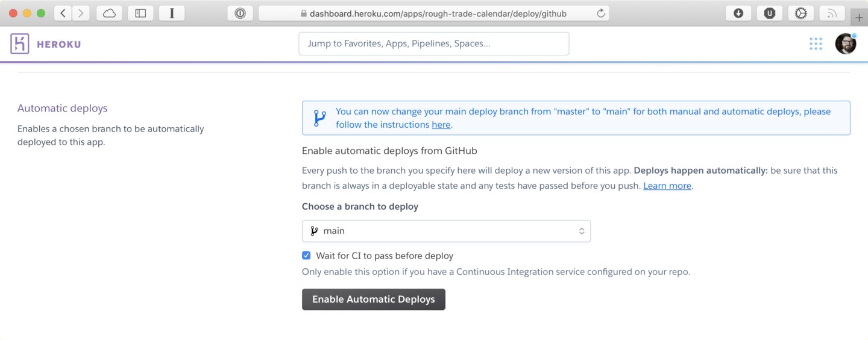This screenshot has width=868, height=340.
Task: Reload page using address bar refresh icon
Action: pos(600,13)
